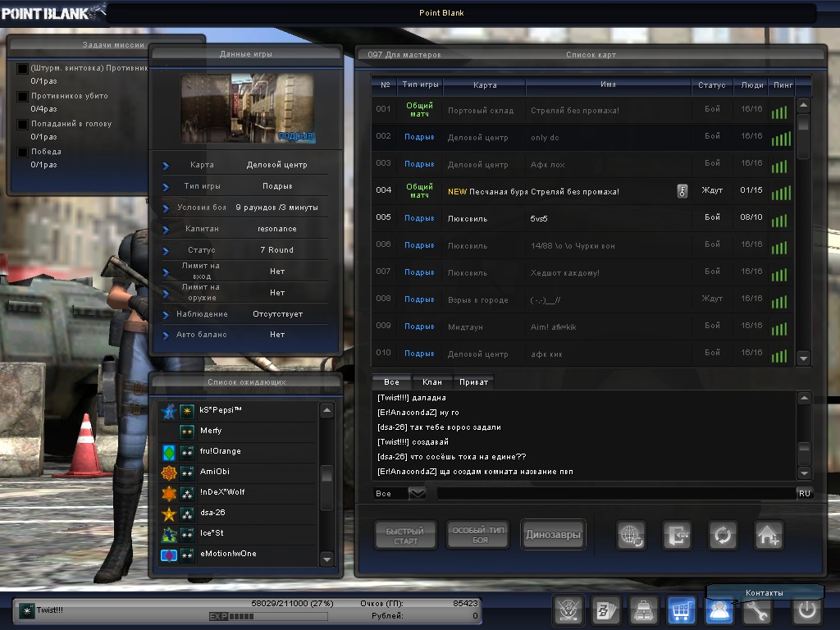This screenshot has height=630, width=840.
Task: Click the enter room door icon
Action: coord(678,536)
